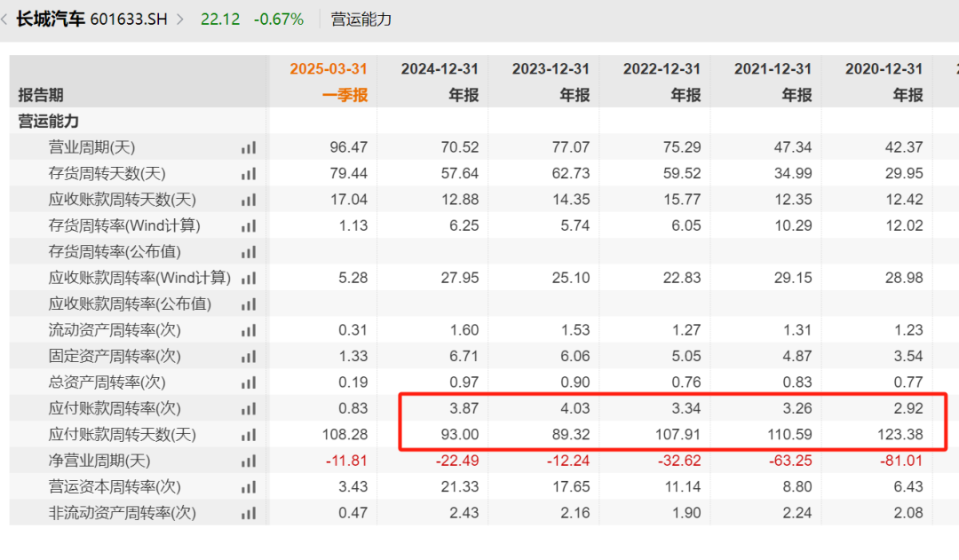Click the 长城汽车 stock name
The image size is (959, 560).
click(50, 19)
